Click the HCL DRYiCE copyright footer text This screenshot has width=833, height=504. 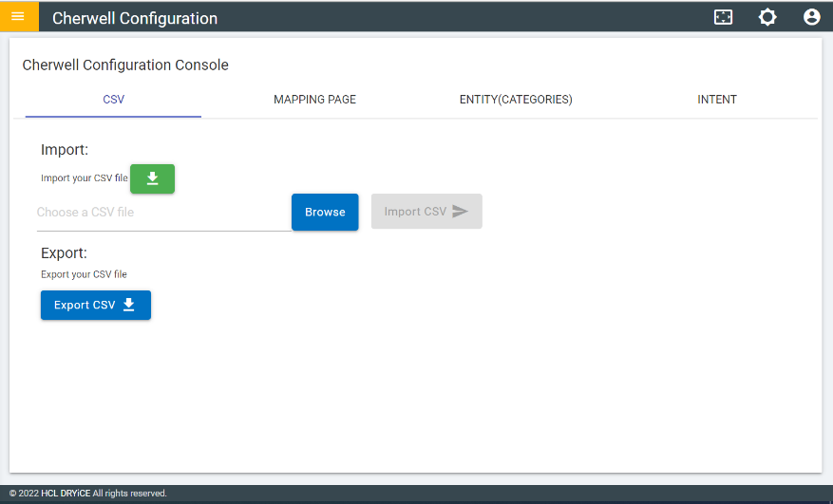pos(88,494)
